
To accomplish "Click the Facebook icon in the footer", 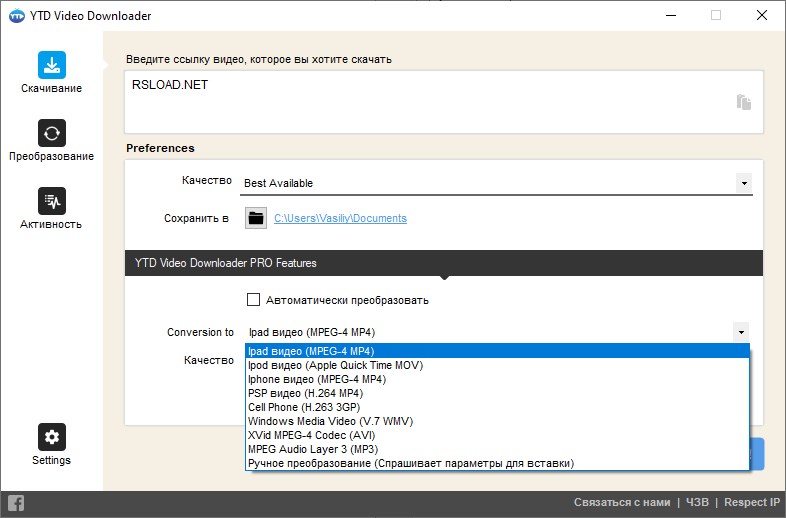I will (16, 503).
